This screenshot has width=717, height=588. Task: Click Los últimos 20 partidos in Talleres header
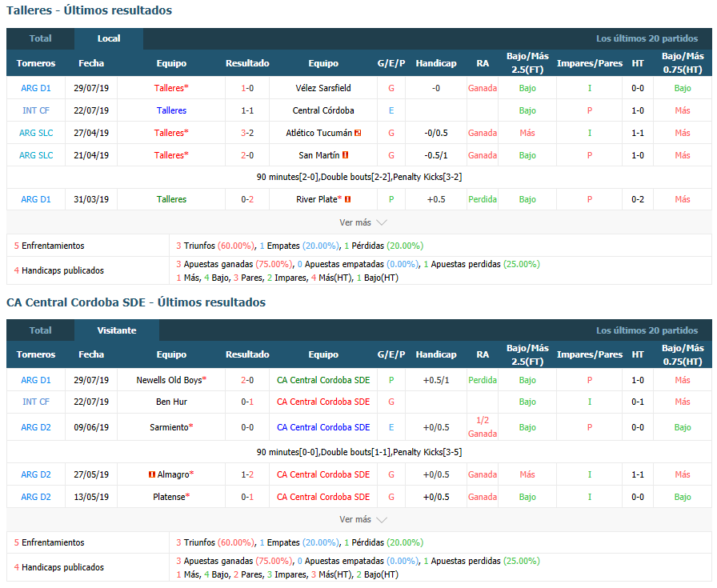(647, 38)
